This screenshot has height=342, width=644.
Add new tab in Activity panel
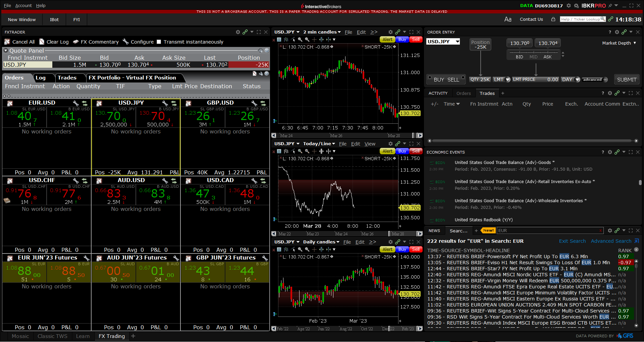point(502,94)
